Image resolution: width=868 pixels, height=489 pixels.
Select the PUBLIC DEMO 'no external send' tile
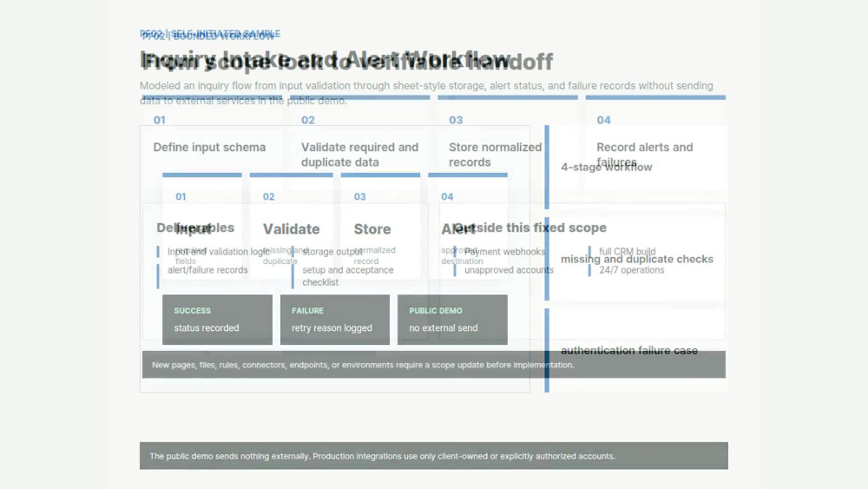click(x=452, y=320)
